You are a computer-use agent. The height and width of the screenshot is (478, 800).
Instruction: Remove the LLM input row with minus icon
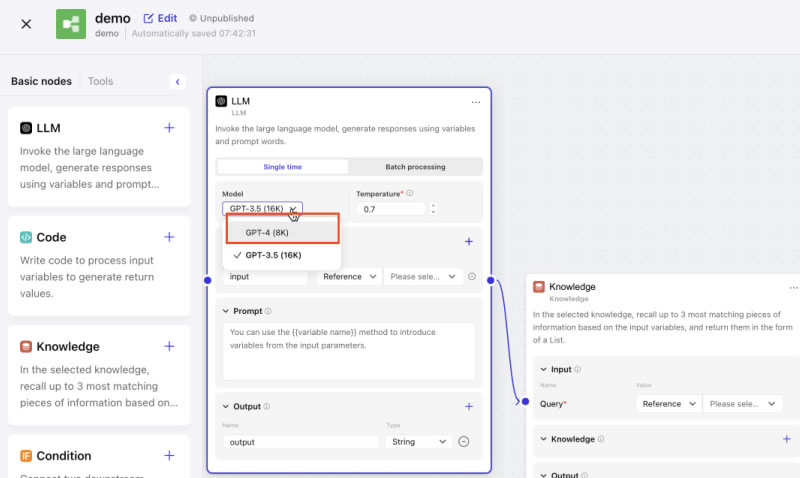(472, 276)
